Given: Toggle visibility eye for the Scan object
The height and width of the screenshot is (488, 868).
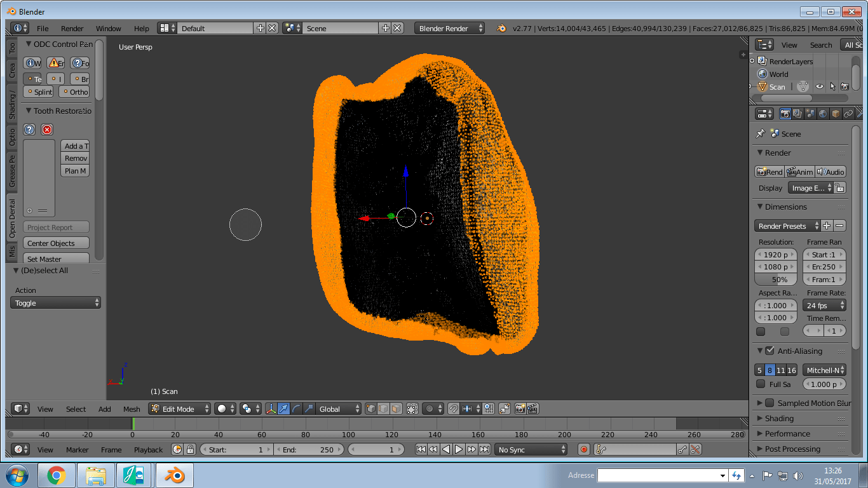Looking at the screenshot, I should click(820, 87).
